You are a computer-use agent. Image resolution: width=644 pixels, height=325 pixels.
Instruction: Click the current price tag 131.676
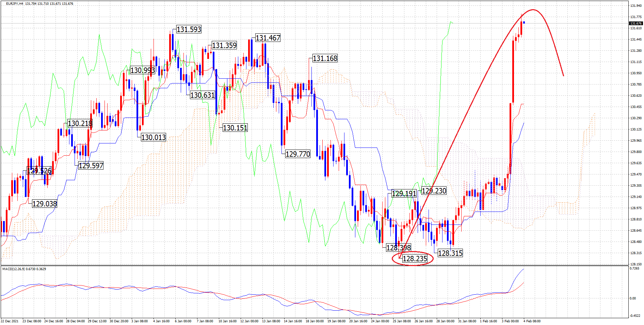(x=635, y=23)
